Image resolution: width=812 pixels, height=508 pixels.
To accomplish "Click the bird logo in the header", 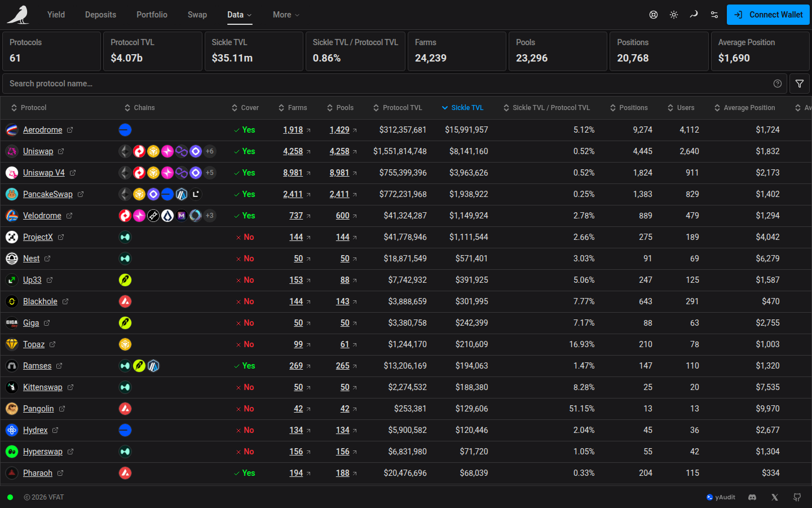I will point(18,15).
